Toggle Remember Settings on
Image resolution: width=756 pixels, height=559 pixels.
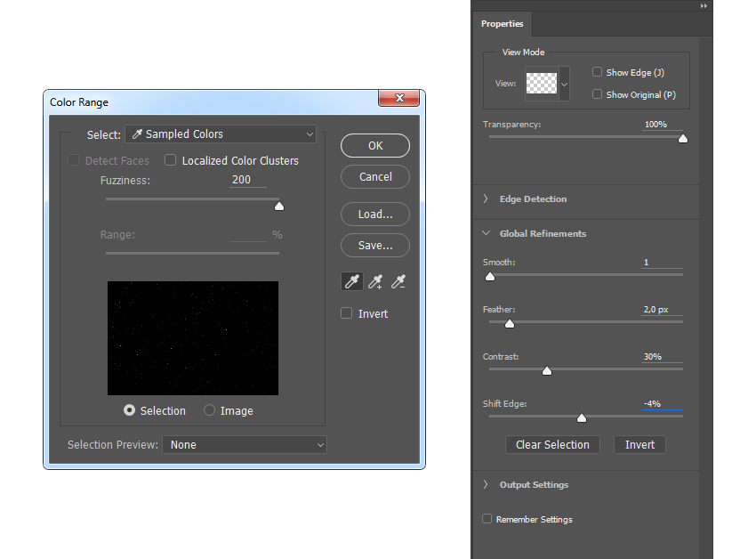pos(488,519)
